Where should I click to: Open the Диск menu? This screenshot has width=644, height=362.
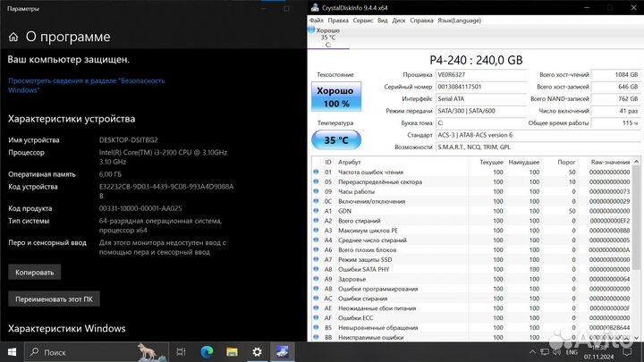399,20
